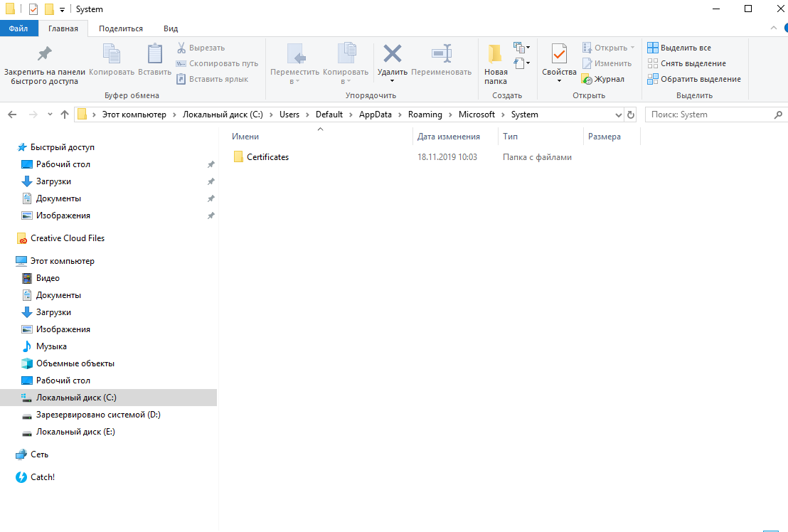Click Выделить все (Select all)

(679, 48)
